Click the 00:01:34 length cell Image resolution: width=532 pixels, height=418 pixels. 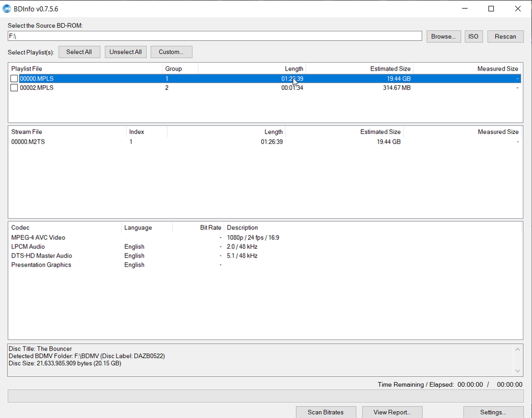[292, 88]
